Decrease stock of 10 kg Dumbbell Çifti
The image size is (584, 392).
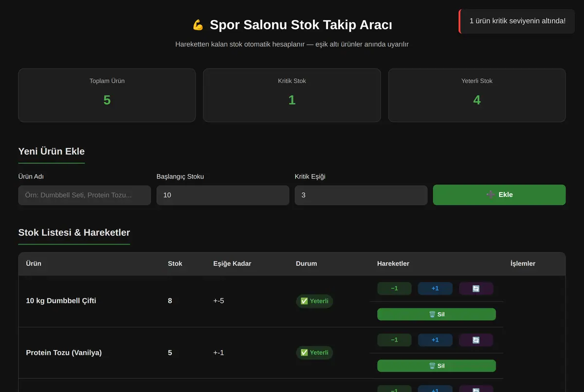tap(395, 288)
